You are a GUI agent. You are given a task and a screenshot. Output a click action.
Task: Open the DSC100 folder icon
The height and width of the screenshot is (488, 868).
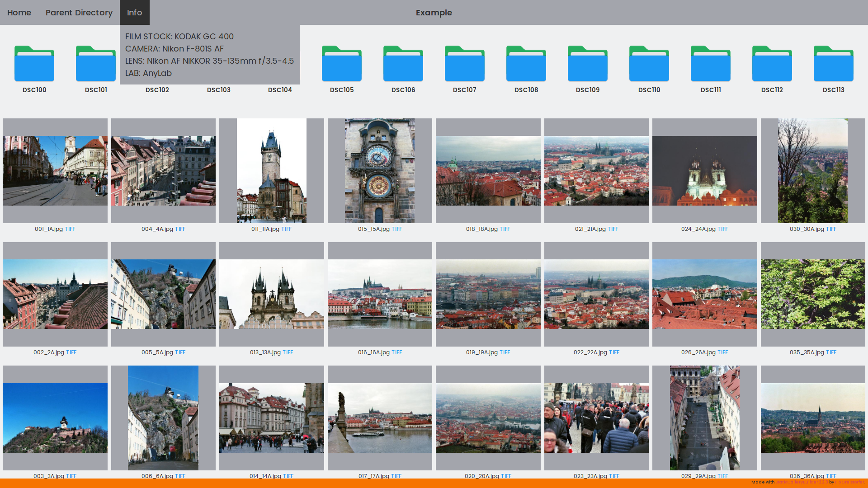pyautogui.click(x=34, y=64)
